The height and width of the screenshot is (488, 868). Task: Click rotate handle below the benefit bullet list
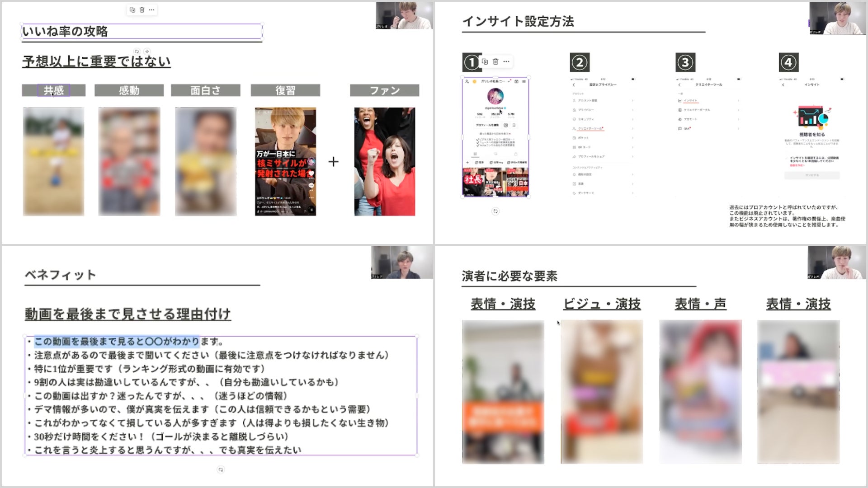tap(221, 469)
